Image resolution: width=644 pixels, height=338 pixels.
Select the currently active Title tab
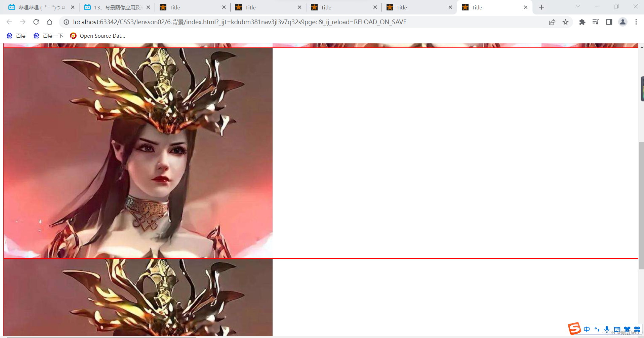pyautogui.click(x=494, y=7)
